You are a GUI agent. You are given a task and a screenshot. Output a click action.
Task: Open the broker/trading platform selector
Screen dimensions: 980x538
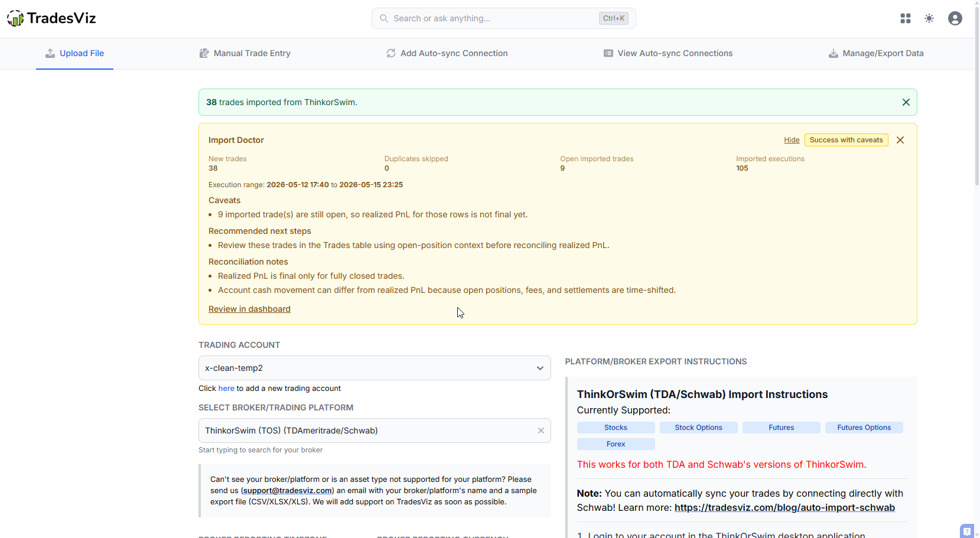pos(375,431)
